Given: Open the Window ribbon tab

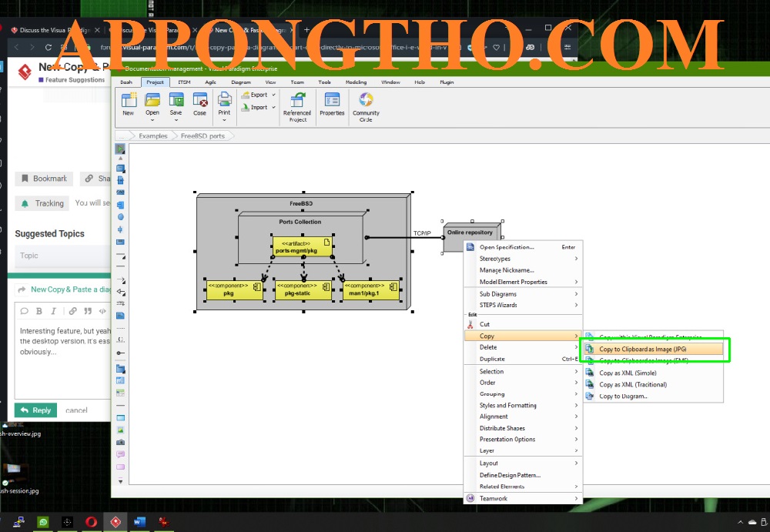Looking at the screenshot, I should [x=390, y=82].
